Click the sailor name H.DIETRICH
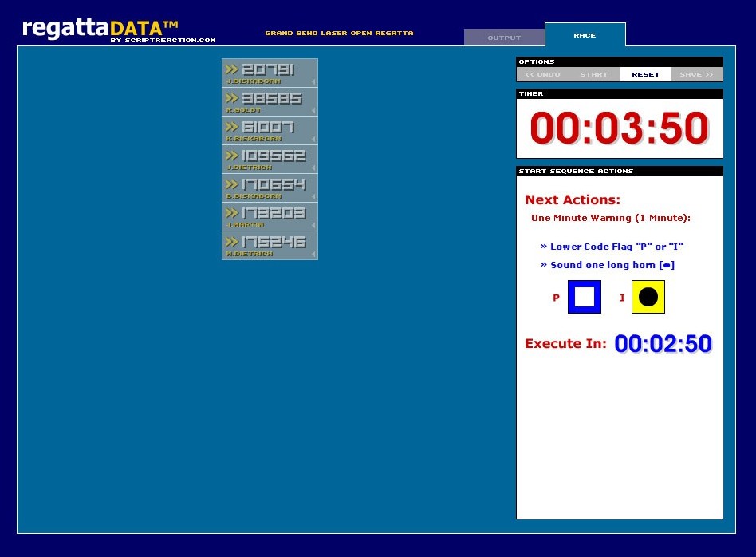756x557 pixels. click(250, 254)
